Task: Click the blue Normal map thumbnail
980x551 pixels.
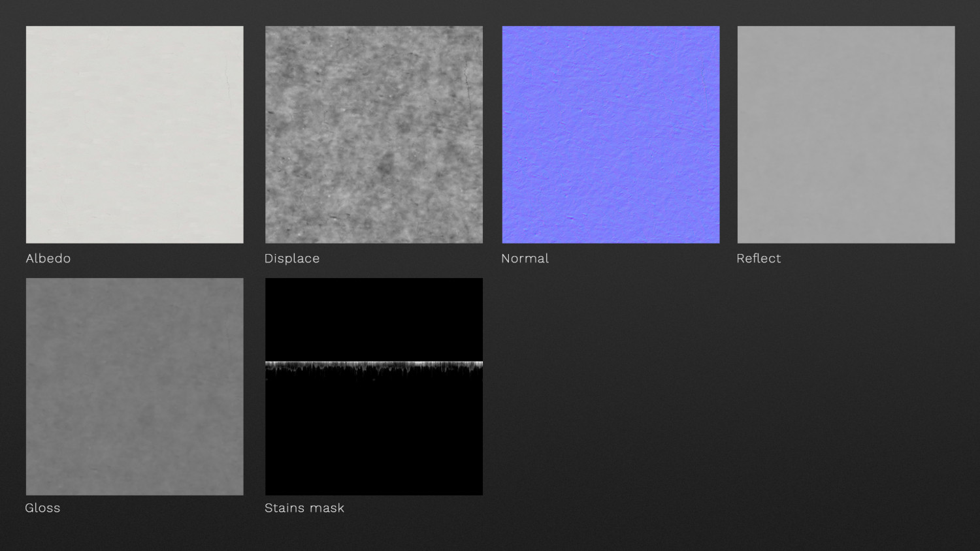Action: [x=611, y=134]
